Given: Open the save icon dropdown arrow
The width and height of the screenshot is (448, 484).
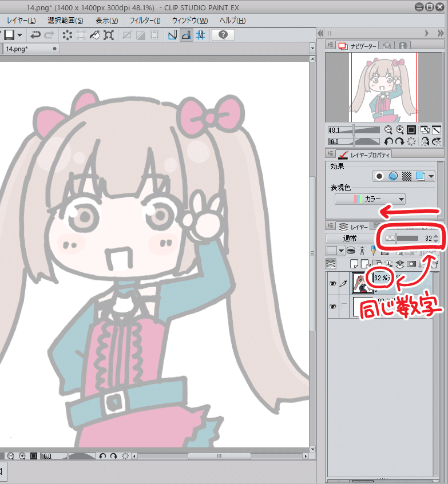Looking at the screenshot, I should tap(20, 35).
